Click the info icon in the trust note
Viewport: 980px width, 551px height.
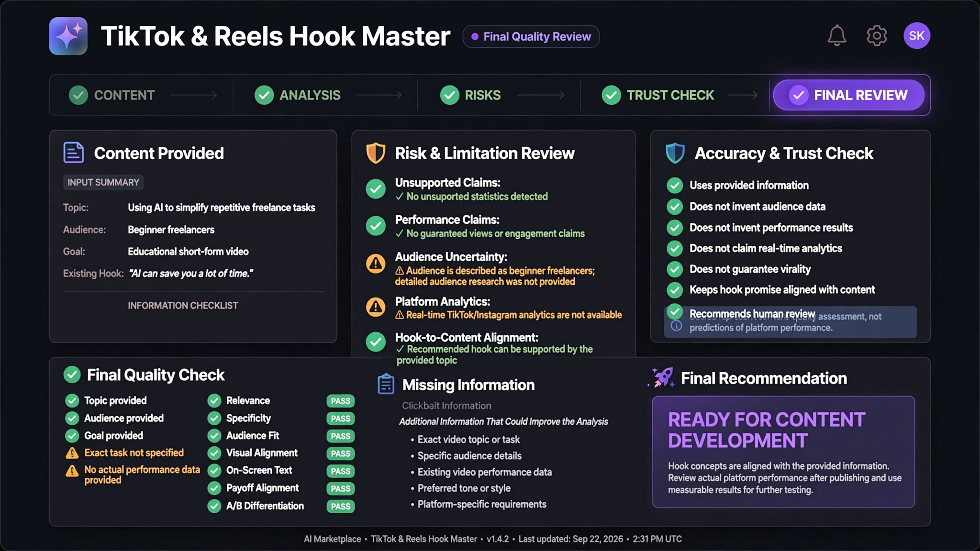(x=676, y=326)
